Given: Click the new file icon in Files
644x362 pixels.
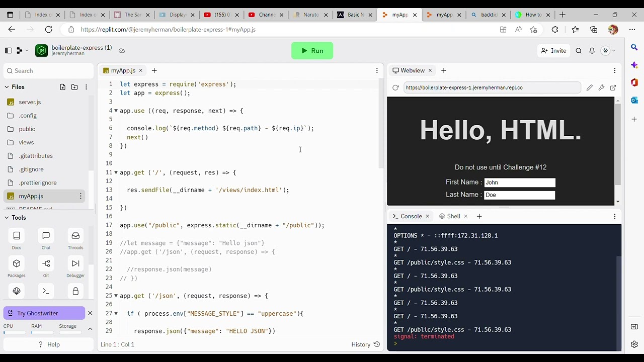Looking at the screenshot, I should [62, 87].
